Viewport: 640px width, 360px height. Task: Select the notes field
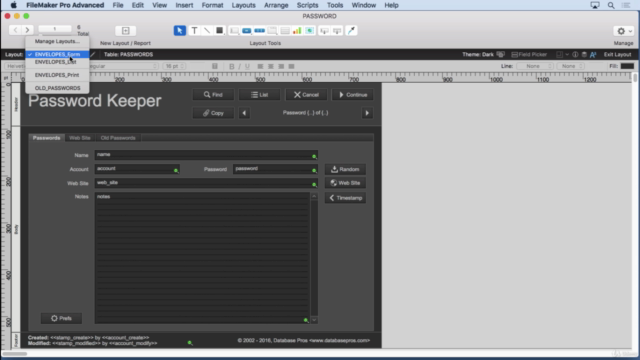tap(202, 258)
